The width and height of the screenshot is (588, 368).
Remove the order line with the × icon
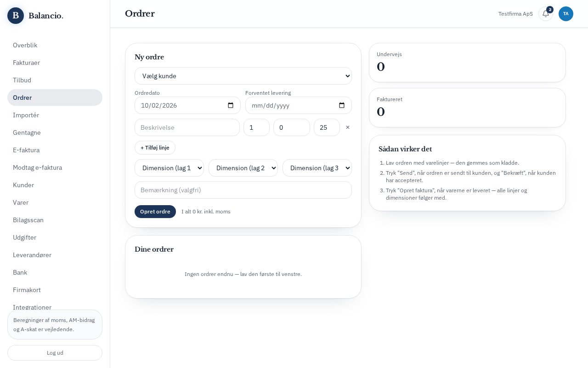coord(348,127)
